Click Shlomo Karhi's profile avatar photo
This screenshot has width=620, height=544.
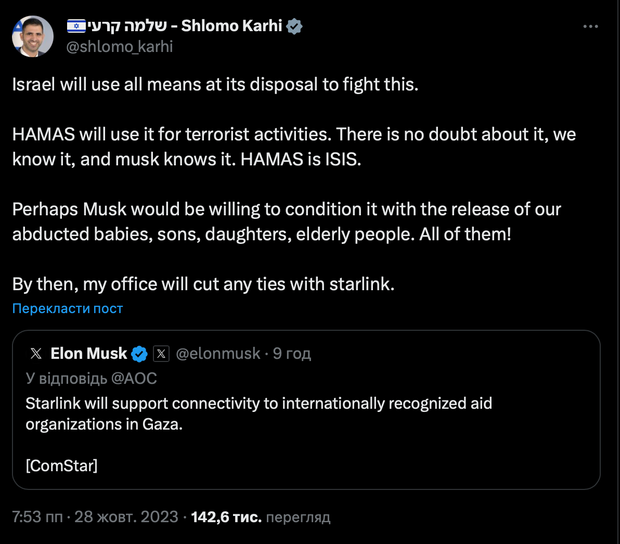point(33,36)
